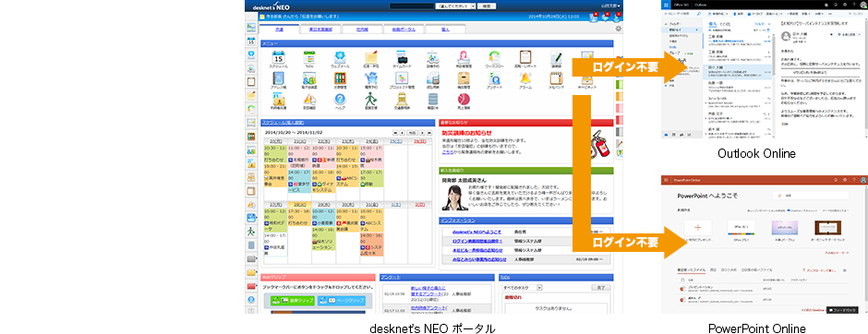Click the green 画像クリップ button

click(294, 300)
